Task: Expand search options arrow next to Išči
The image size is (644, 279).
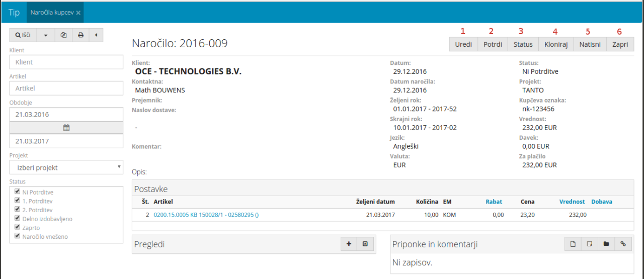Action: pos(46,35)
